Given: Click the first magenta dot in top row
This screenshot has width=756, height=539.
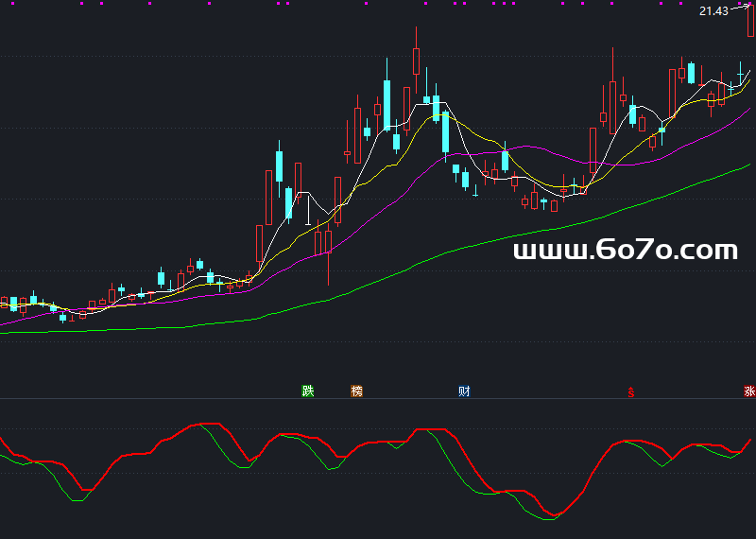Looking at the screenshot, I should pyautogui.click(x=12, y=4).
